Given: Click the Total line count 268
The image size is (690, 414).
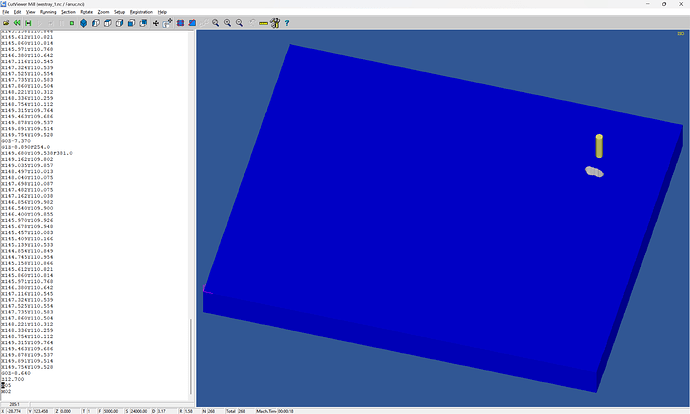Looking at the screenshot, I should (242, 411).
